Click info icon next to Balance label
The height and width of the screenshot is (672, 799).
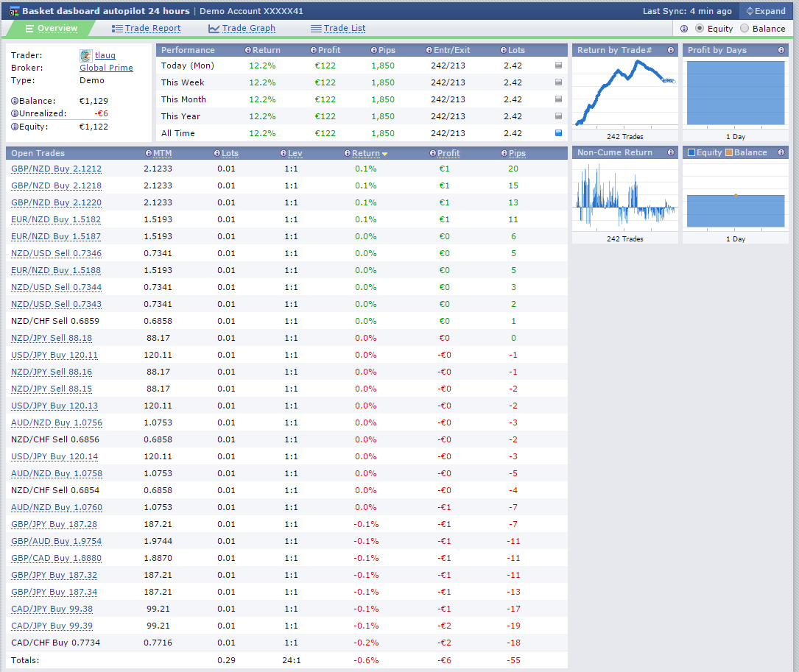15,101
